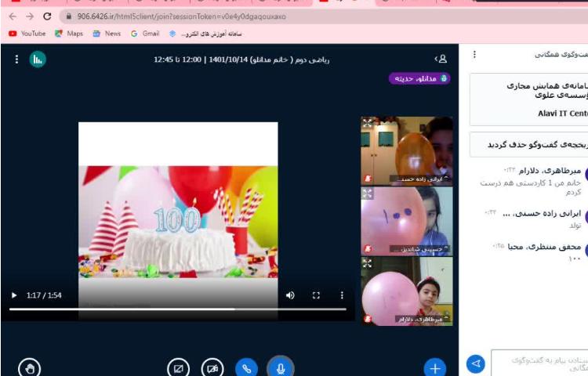The image size is (588, 376).
Task: Toggle the users list panel icon
Action: click(x=441, y=59)
